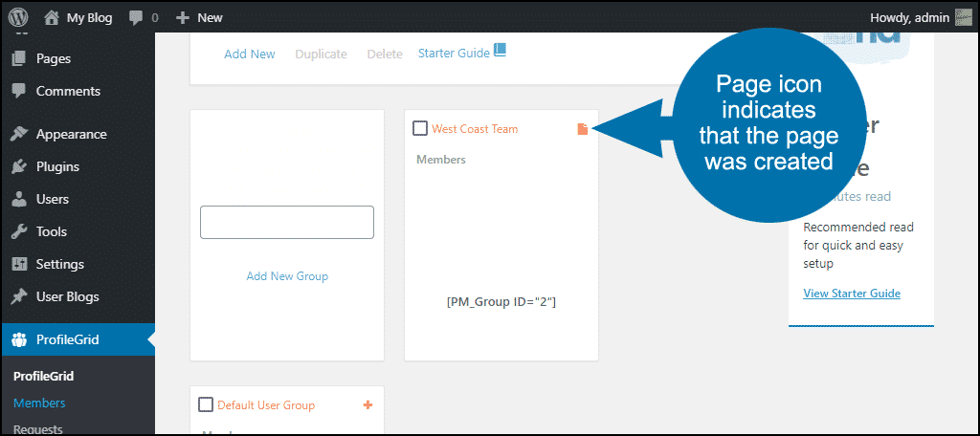
Task: Click the Appearance paintbrush icon
Action: (19, 134)
